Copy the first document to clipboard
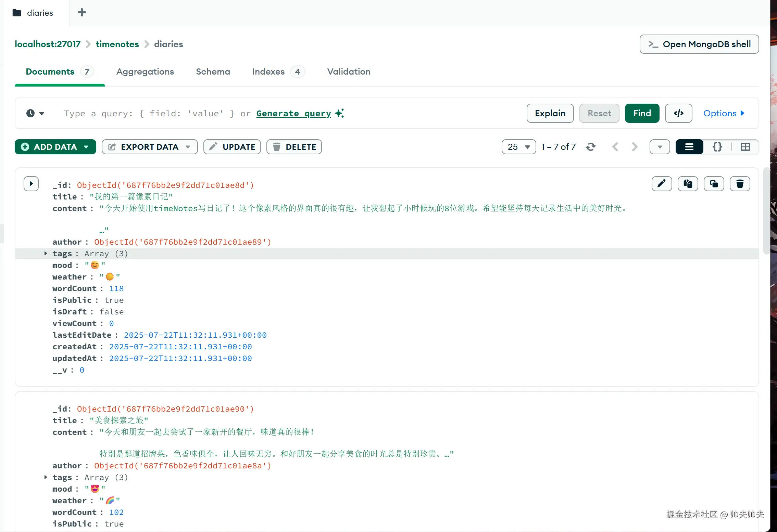777x532 pixels. point(688,184)
